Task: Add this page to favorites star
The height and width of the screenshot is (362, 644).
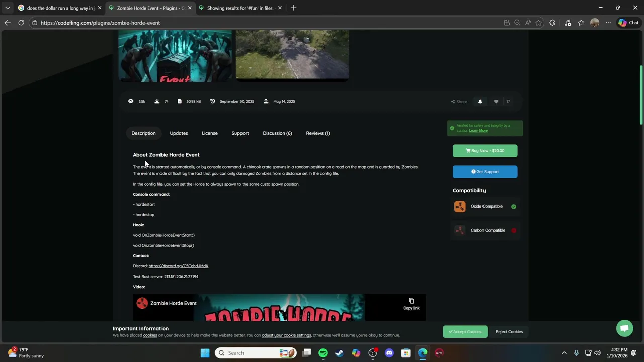Action: (x=539, y=23)
